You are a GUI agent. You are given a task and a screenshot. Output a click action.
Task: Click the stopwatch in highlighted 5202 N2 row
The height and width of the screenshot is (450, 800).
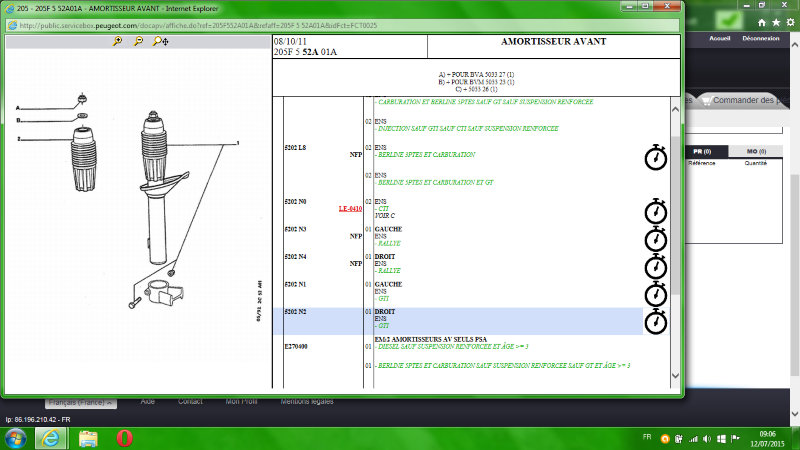pos(655,321)
